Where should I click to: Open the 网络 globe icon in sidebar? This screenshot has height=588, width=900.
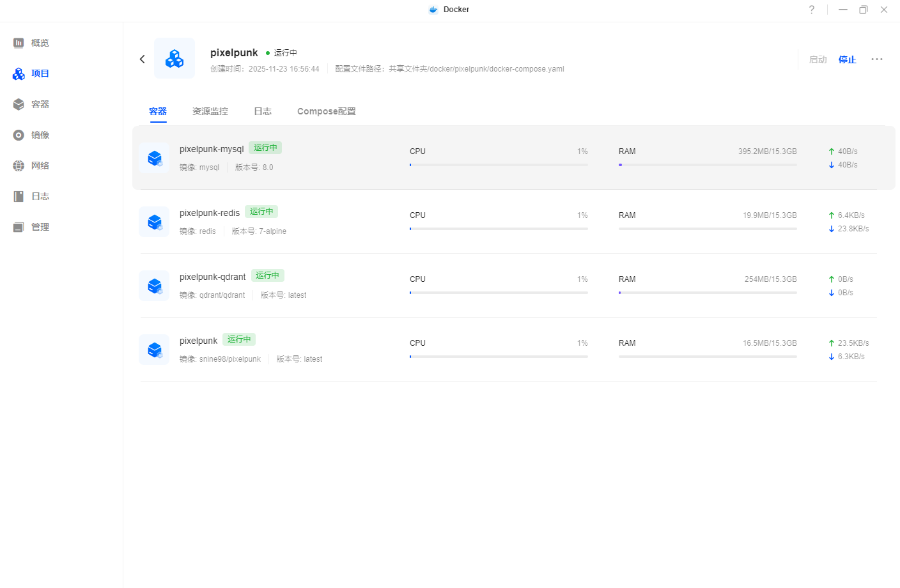point(19,166)
